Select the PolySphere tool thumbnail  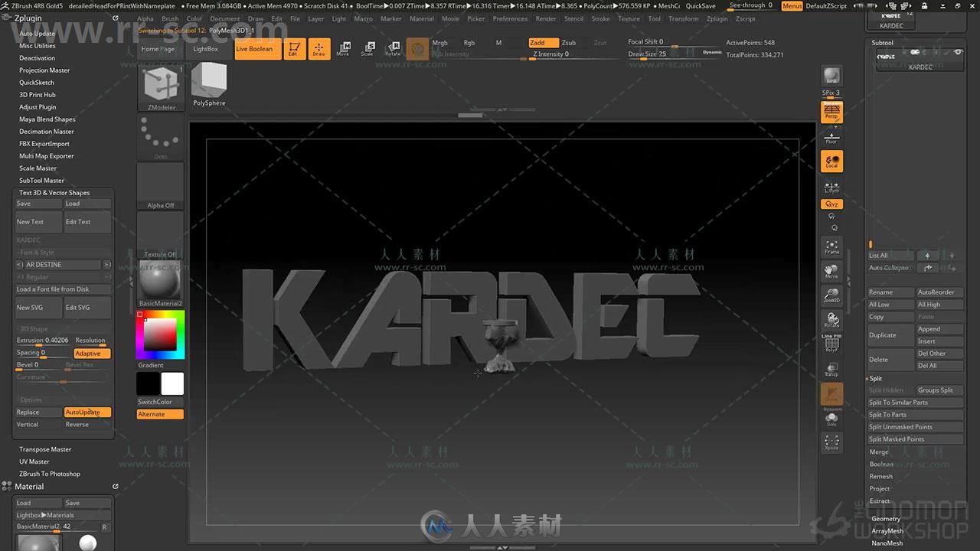pos(209,84)
